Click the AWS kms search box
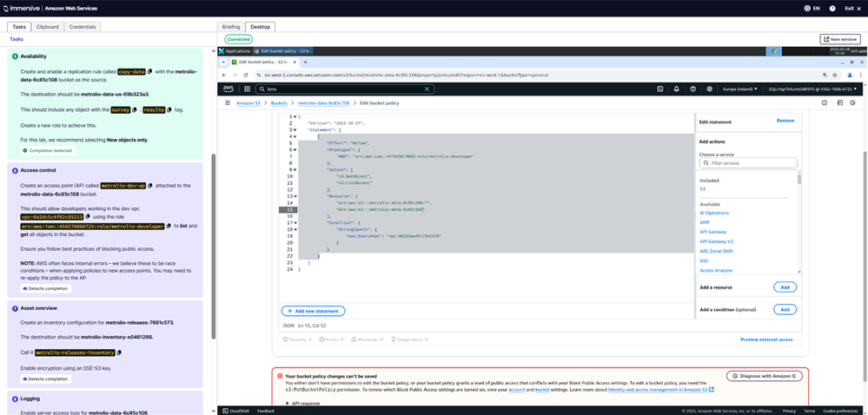The height and width of the screenshot is (415, 868). coord(345,89)
